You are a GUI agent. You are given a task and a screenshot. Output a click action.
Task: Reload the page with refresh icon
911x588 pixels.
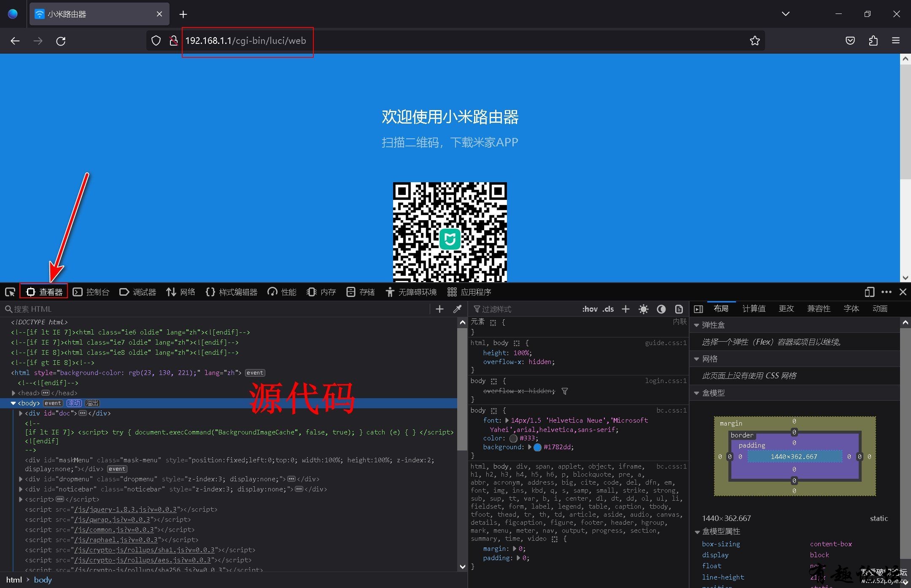coord(61,41)
